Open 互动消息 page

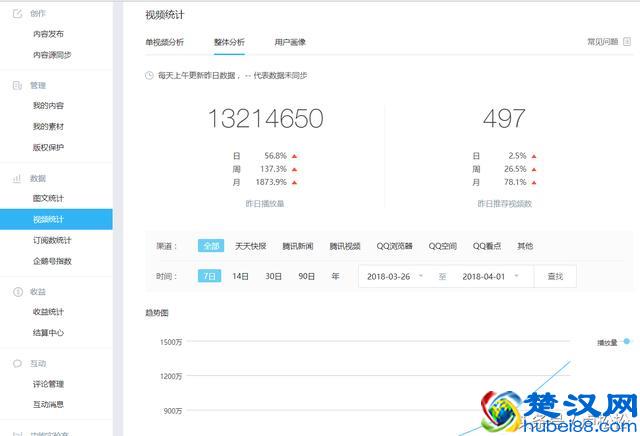coord(48,405)
